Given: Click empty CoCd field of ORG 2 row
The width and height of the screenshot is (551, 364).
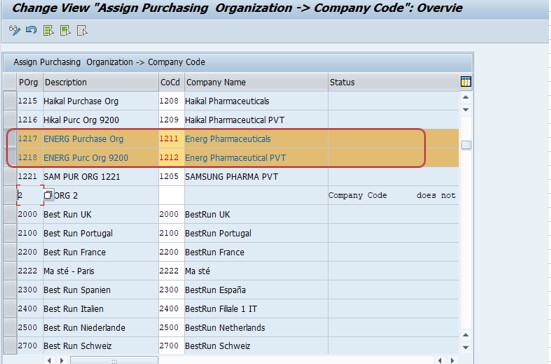Looking at the screenshot, I should 171,195.
